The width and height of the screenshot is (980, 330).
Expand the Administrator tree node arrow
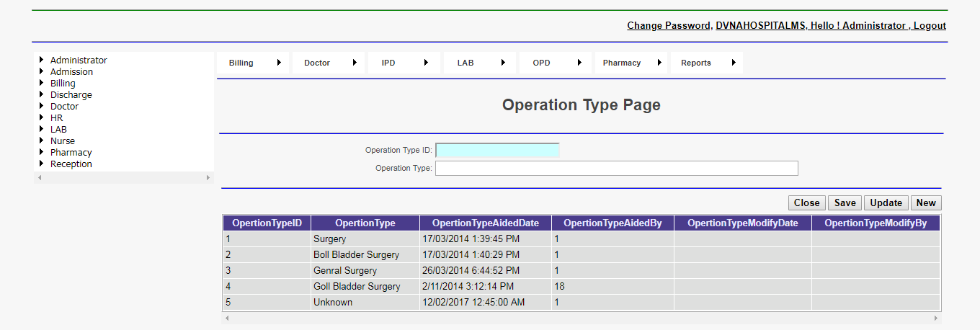pos(42,61)
